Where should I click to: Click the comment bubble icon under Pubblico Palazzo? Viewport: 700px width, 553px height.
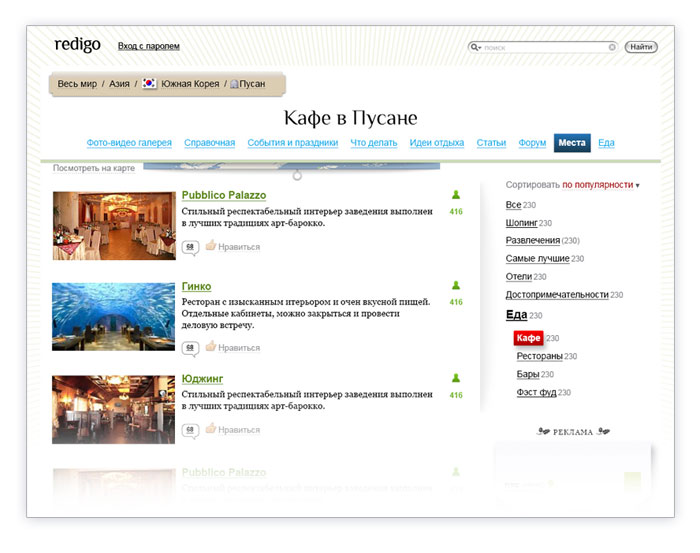point(190,247)
